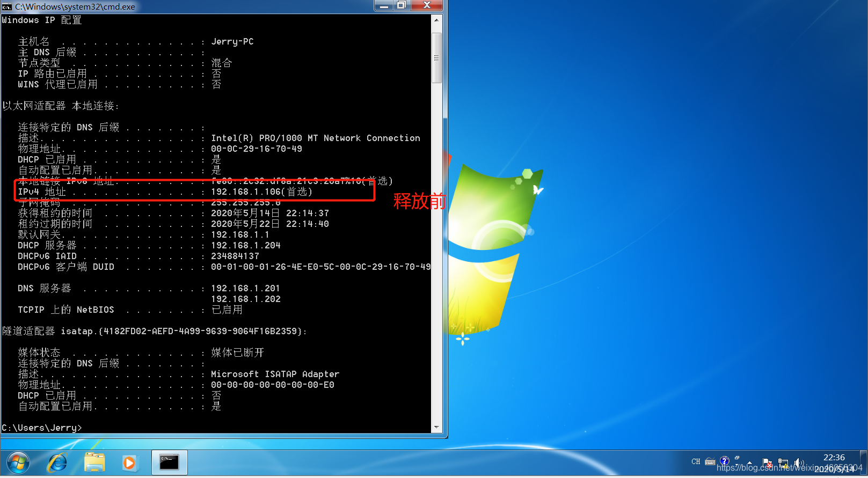Viewport: 868px width, 478px height.
Task: Click the 以太网适配器 本地连接 heading
Action: click(x=61, y=106)
